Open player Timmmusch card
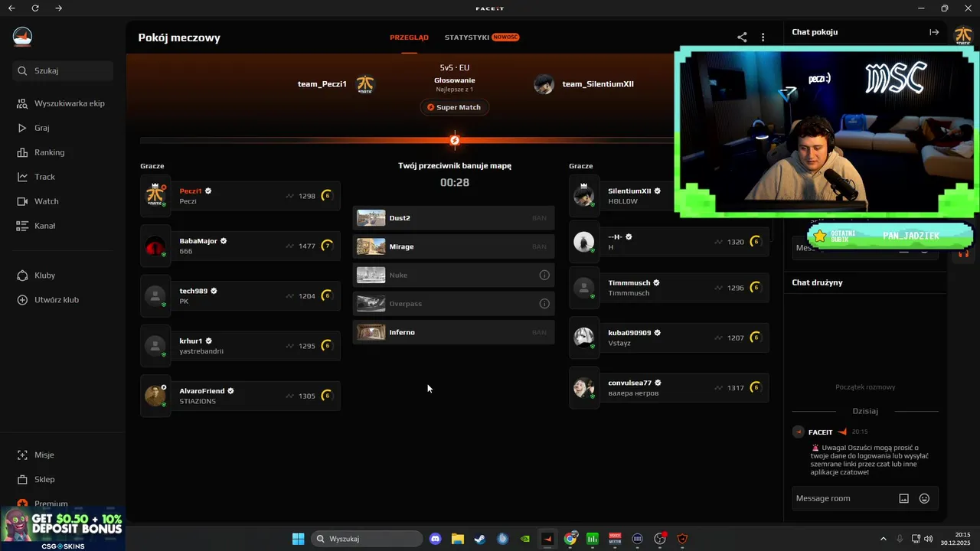This screenshot has width=980, height=551. [669, 288]
